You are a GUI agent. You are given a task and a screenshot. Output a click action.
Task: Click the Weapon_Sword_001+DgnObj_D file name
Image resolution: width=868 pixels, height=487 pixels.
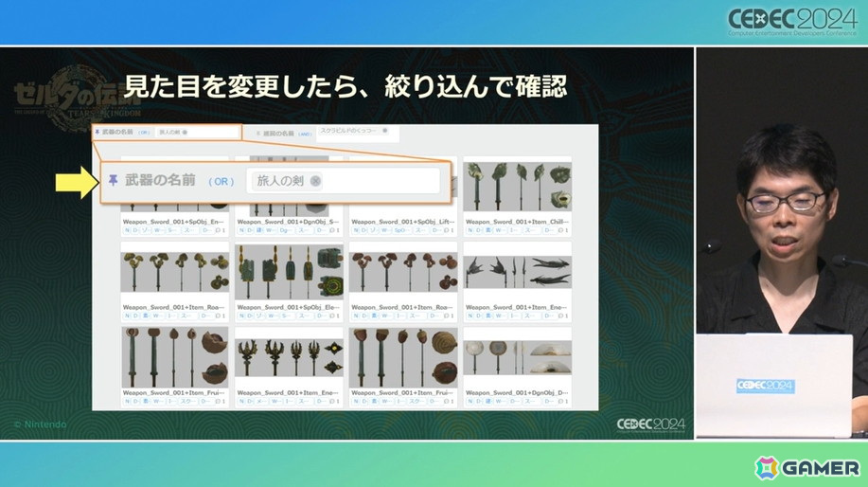(517, 393)
